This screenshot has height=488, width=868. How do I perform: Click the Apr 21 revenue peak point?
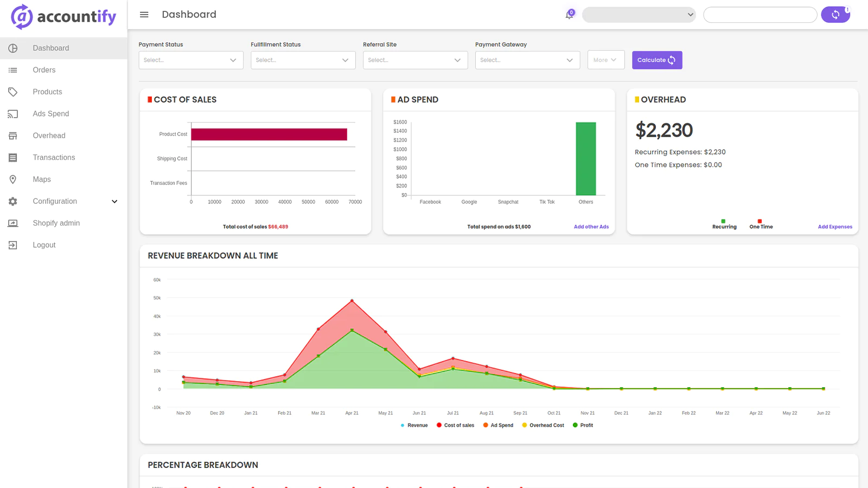pos(352,300)
